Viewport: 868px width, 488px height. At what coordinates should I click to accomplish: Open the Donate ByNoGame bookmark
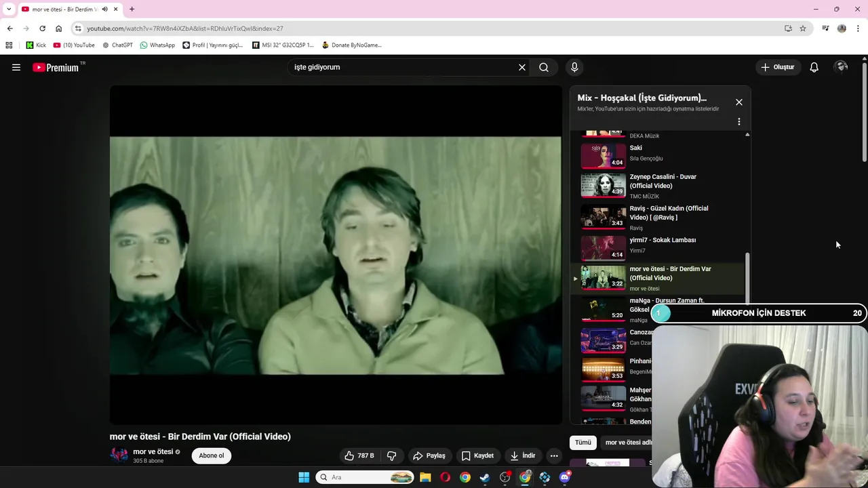point(351,45)
